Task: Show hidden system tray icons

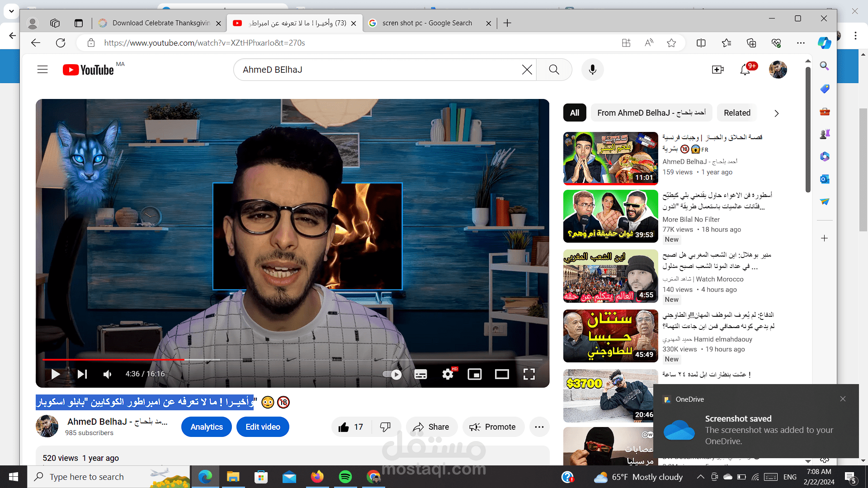Action: coord(700,477)
